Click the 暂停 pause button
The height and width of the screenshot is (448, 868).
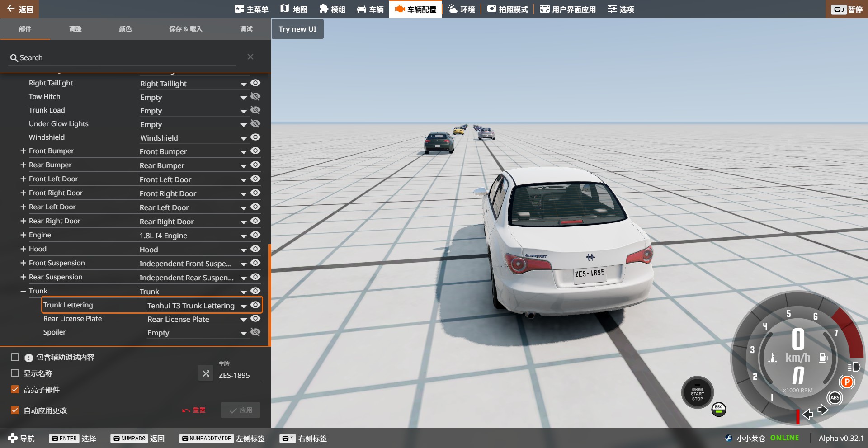tap(848, 9)
